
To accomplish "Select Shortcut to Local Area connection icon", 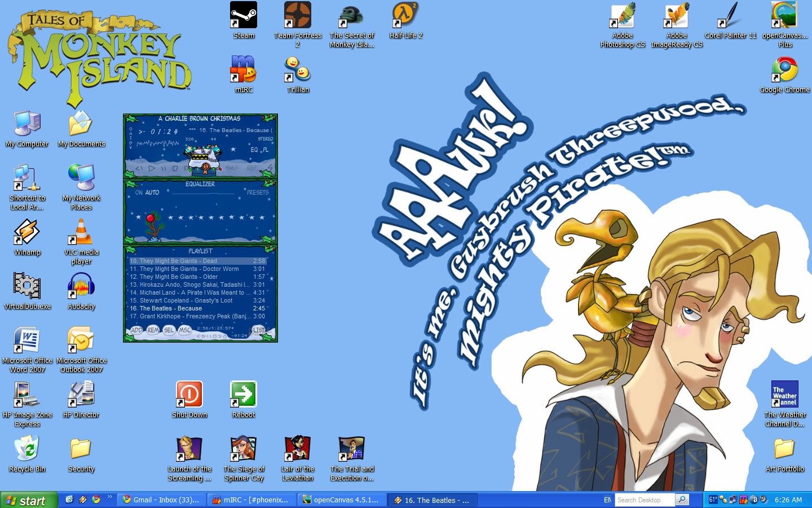I will pos(27,187).
